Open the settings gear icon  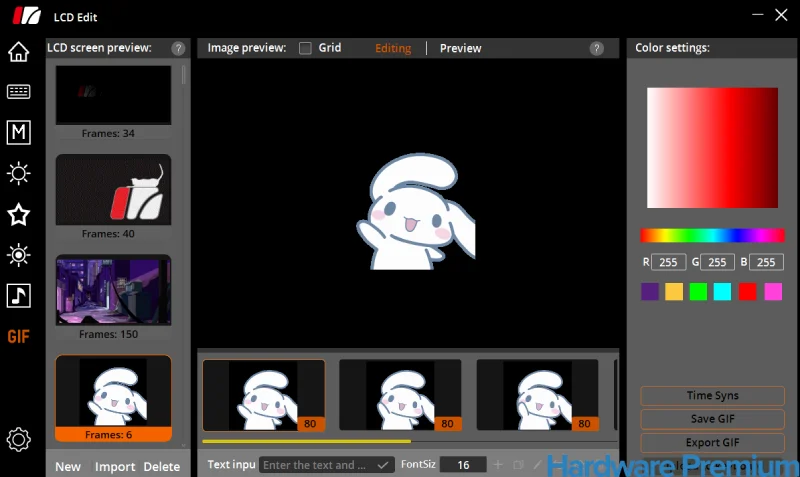[18, 440]
